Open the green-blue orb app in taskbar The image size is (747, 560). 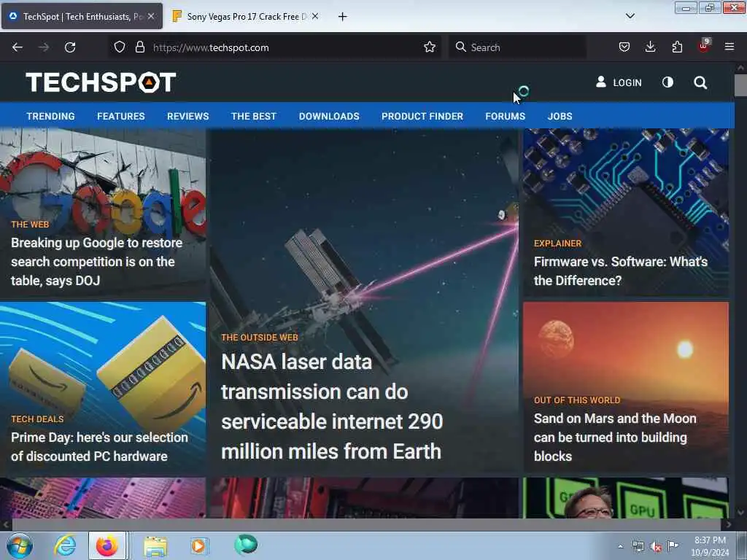pyautogui.click(x=246, y=545)
